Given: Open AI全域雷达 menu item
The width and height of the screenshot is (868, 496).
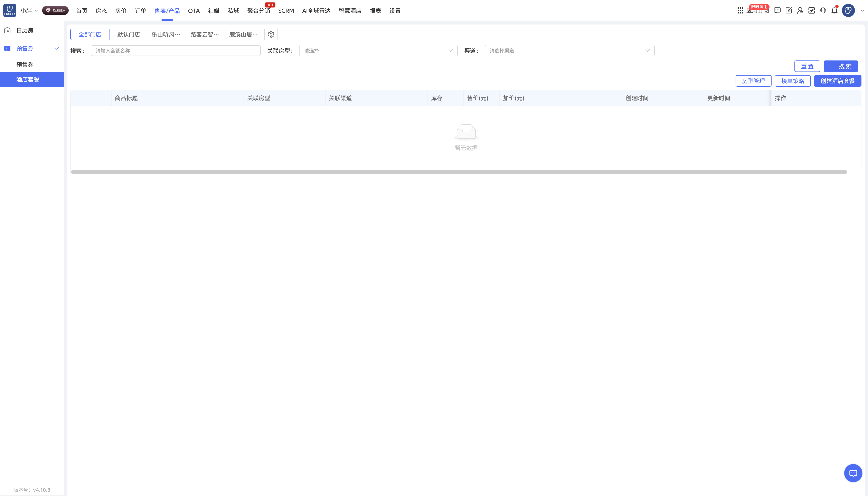Looking at the screenshot, I should coord(316,11).
